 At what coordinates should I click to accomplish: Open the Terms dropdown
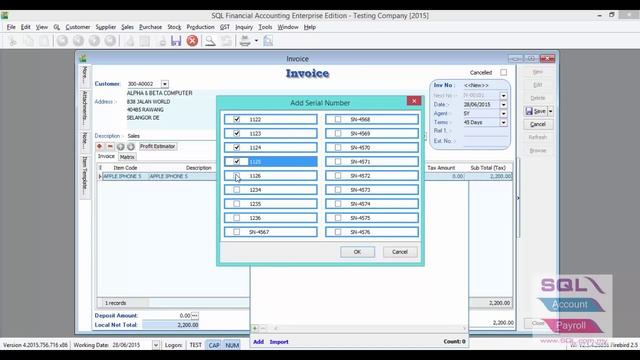coord(503,122)
